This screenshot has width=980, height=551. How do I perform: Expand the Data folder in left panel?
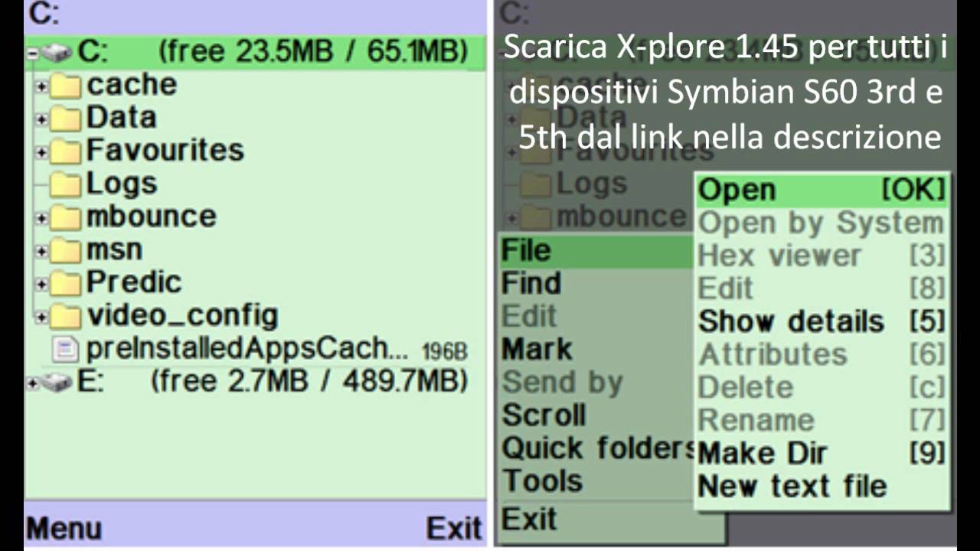[x=42, y=120]
